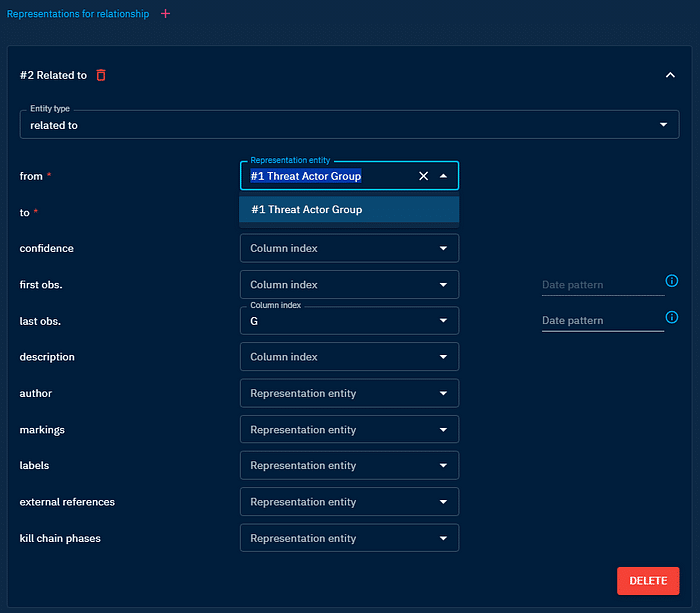The width and height of the screenshot is (700, 613).
Task: Click info icon next to last obs. date pattern
Action: click(x=672, y=317)
